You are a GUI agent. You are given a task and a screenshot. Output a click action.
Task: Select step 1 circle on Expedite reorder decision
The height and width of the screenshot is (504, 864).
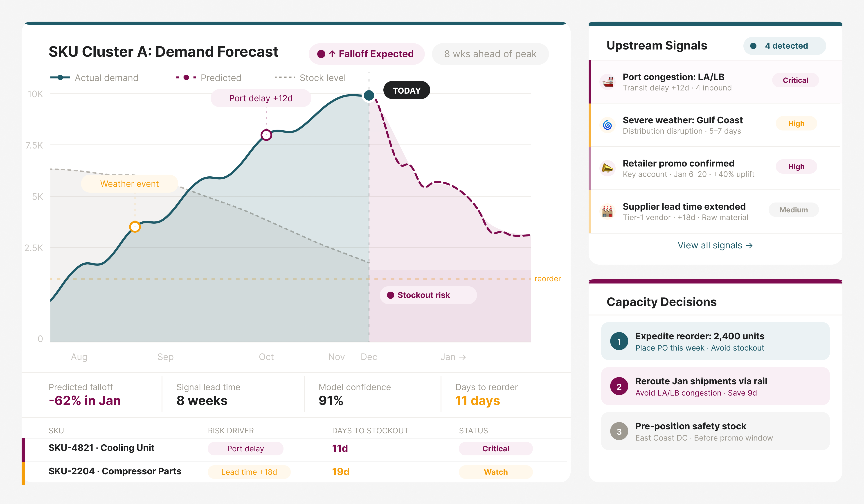click(x=619, y=341)
